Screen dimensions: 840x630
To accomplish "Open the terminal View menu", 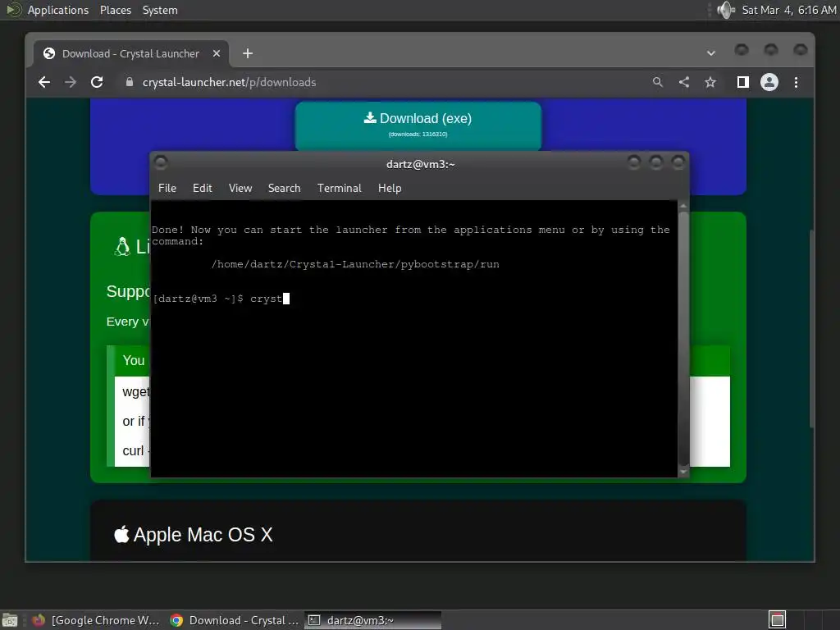I will [x=240, y=188].
